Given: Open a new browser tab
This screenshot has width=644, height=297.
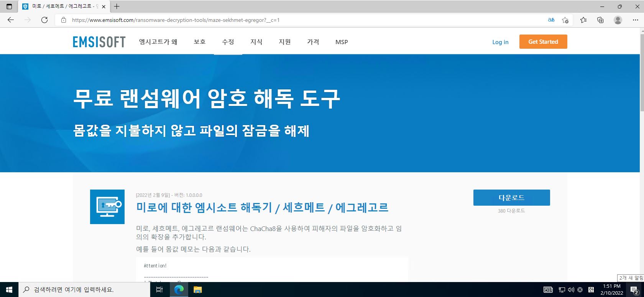Looking at the screenshot, I should (x=117, y=6).
